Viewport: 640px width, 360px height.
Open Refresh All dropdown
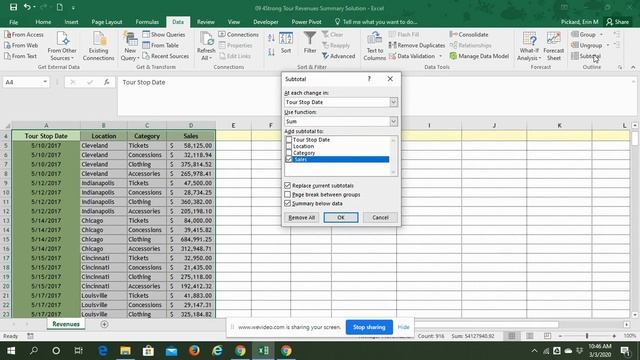pos(206,46)
